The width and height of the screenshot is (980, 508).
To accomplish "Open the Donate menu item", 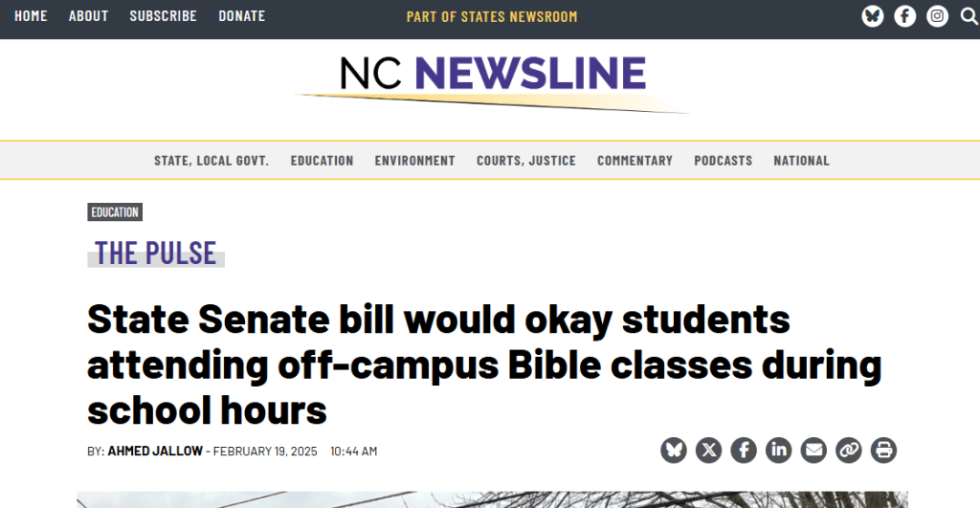I will (x=241, y=16).
